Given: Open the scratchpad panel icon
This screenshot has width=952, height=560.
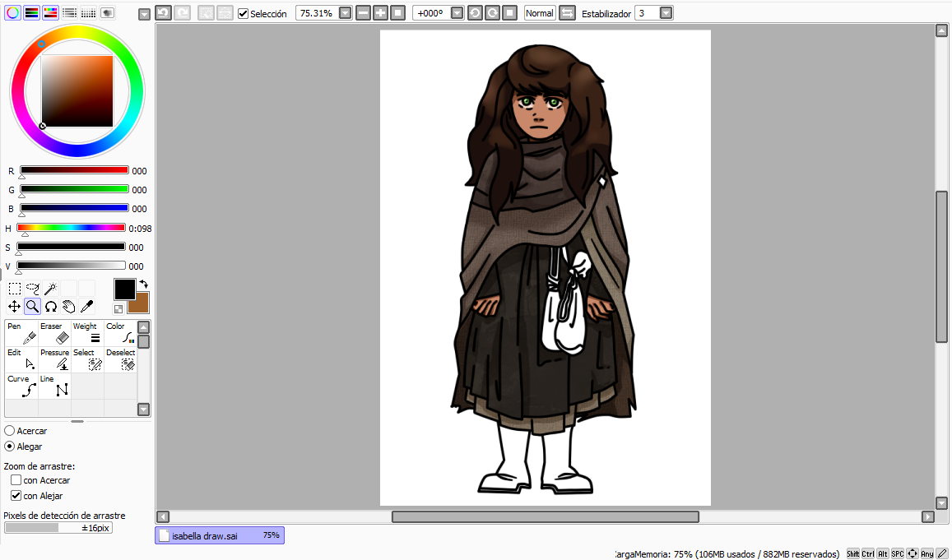Looking at the screenshot, I should point(108,12).
